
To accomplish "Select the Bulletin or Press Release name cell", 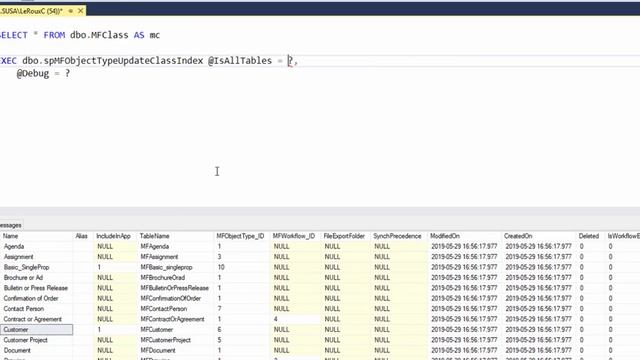I will (36, 288).
